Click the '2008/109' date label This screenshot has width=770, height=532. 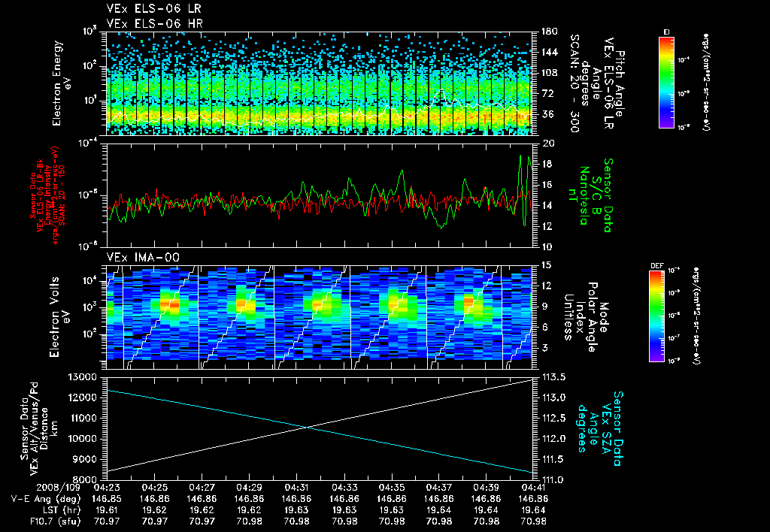click(58, 488)
